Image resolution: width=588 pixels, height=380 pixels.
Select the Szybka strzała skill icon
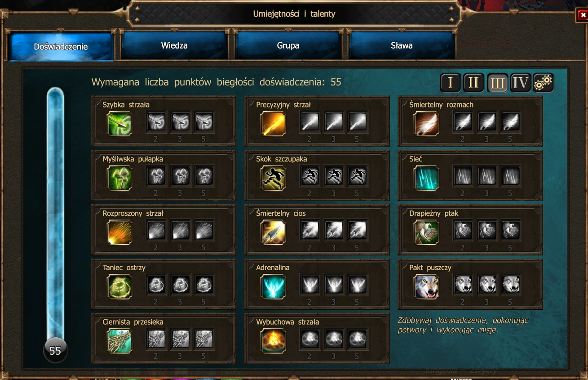119,124
